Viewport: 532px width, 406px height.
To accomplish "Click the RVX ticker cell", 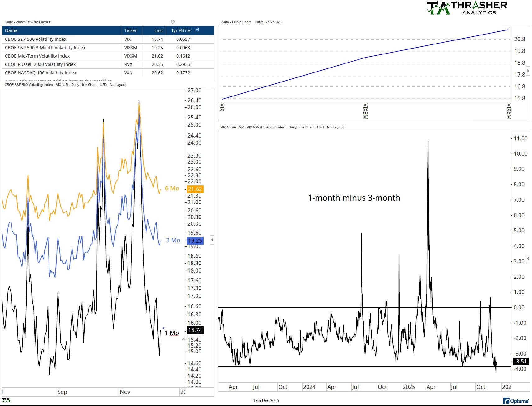I will pyautogui.click(x=132, y=64).
